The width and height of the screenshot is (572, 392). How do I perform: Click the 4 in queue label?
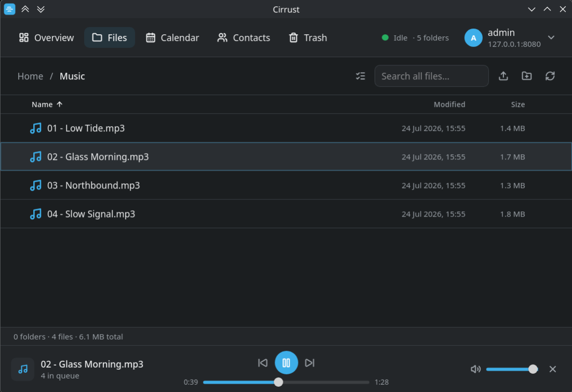(x=60, y=376)
